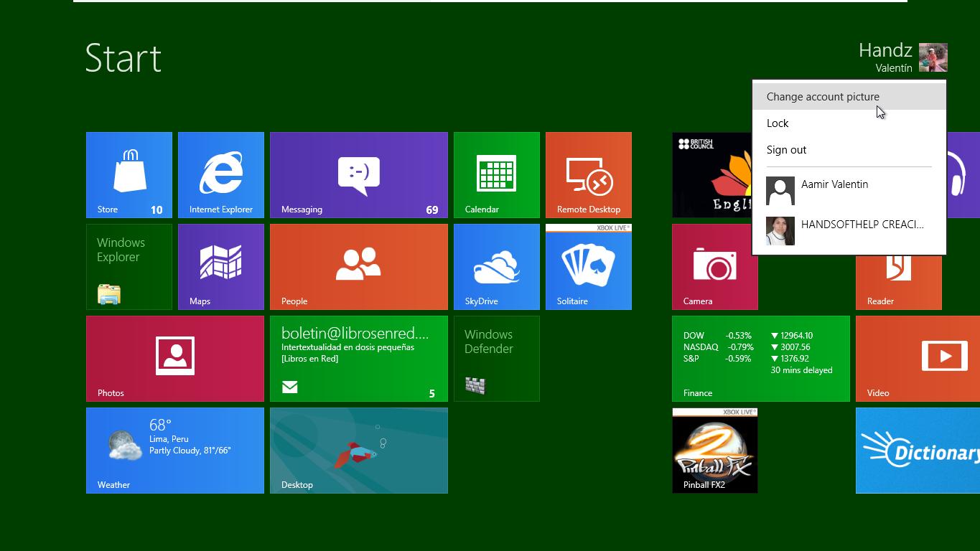Viewport: 980px width, 551px height.
Task: Select Change account picture menu option
Action: click(x=823, y=97)
